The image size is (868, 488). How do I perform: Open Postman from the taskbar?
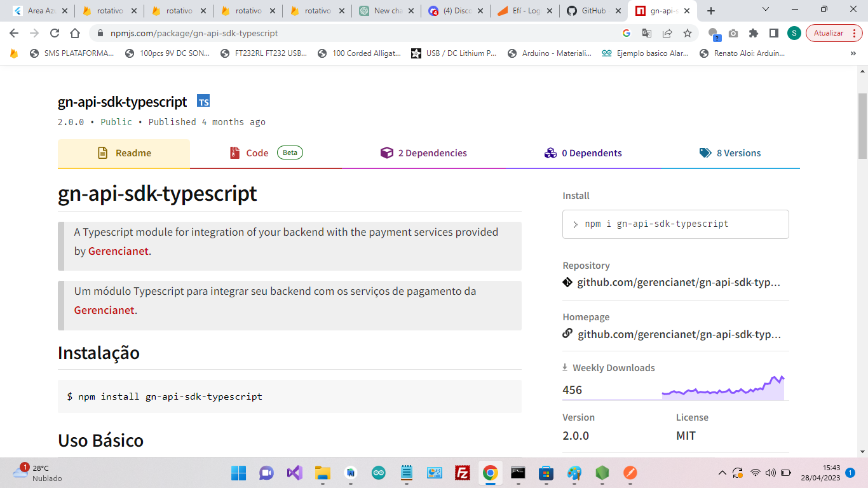click(x=630, y=473)
